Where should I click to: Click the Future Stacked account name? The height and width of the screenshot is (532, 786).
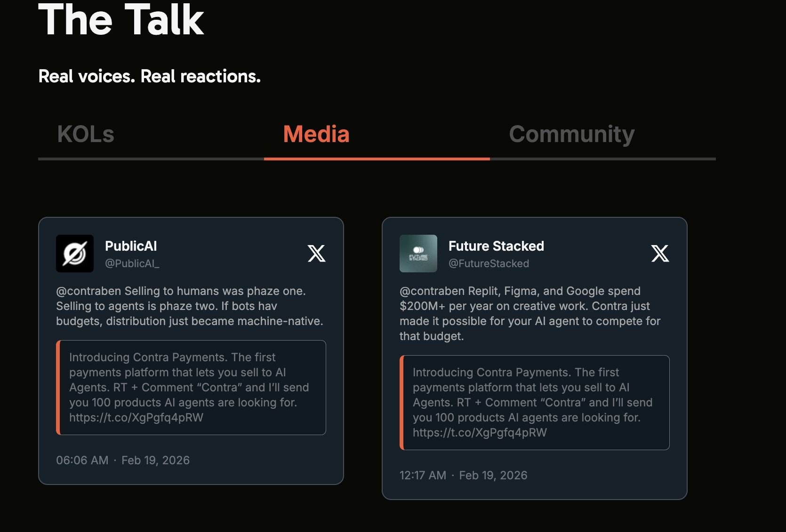tap(496, 246)
